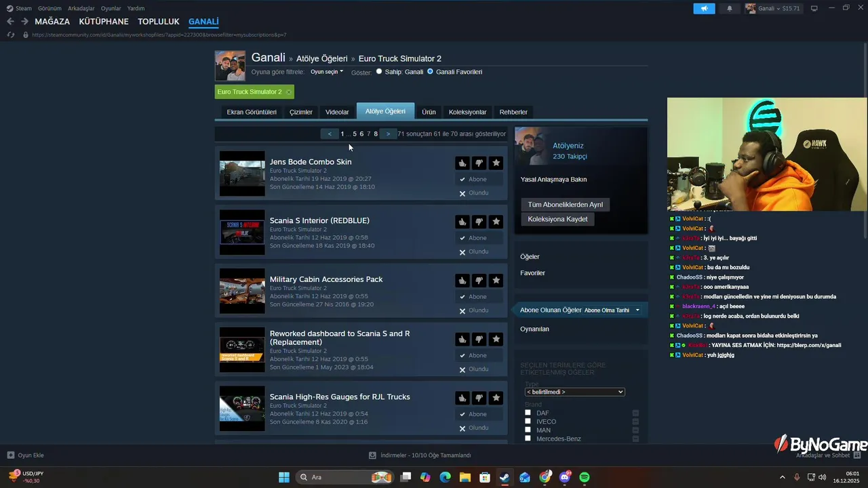Screen dimensions: 868x488
Task: Like the Jens Bode Combo Skin item
Action: 462,163
